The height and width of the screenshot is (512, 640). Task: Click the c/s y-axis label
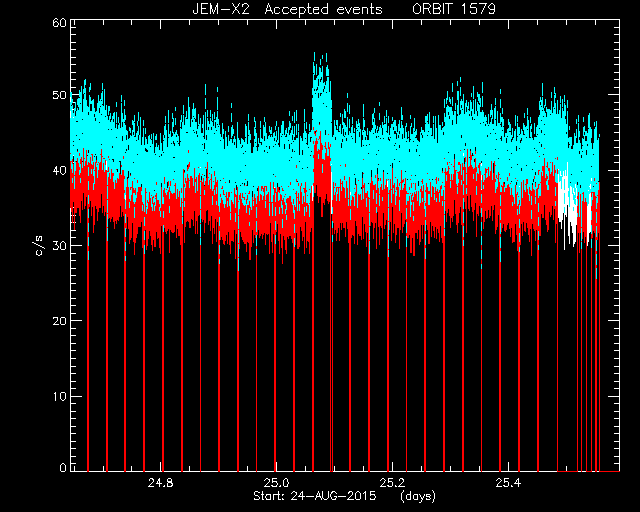pyautogui.click(x=39, y=245)
